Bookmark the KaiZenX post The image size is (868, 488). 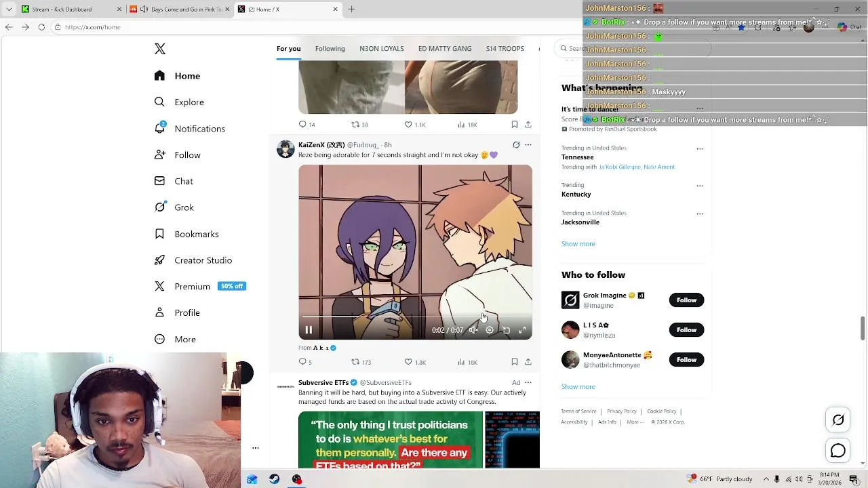tap(515, 362)
